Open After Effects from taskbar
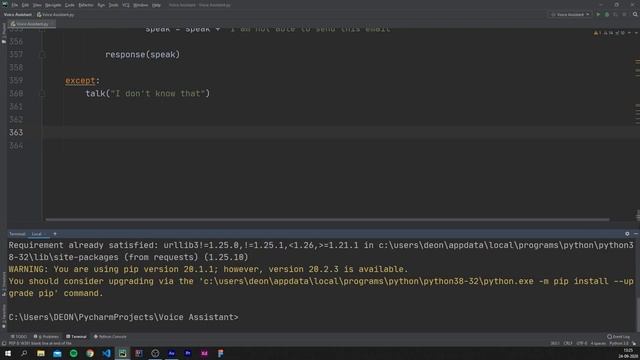Image resolution: width=640 pixels, height=360 pixels. click(x=171, y=353)
